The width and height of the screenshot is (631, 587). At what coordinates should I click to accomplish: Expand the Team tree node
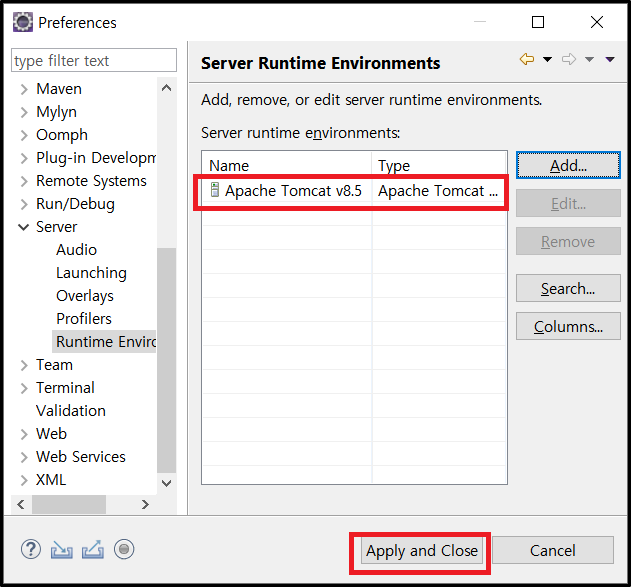click(x=24, y=365)
